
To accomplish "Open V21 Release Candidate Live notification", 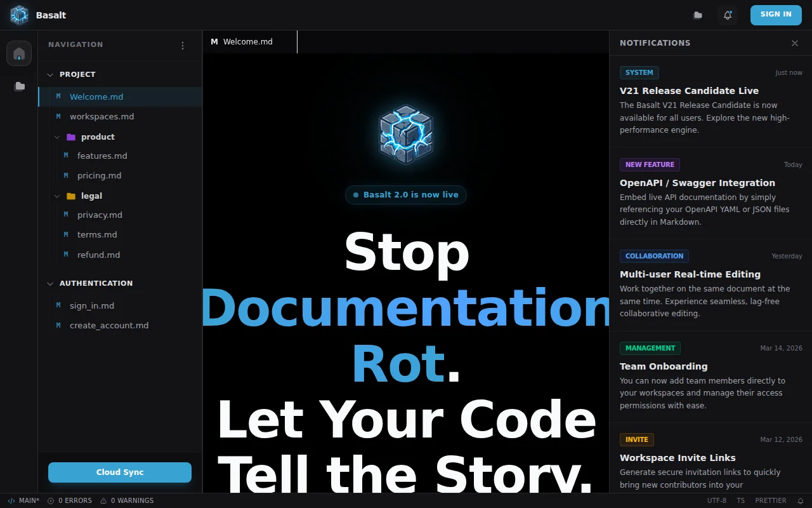I will (711, 102).
